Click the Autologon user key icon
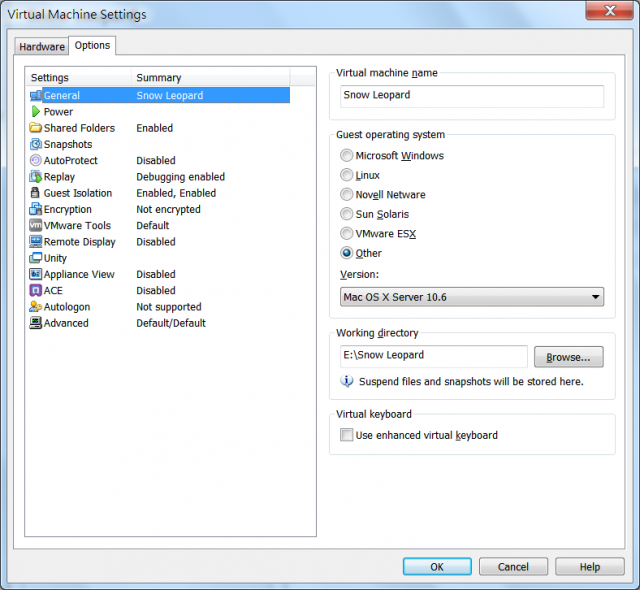 point(36,307)
